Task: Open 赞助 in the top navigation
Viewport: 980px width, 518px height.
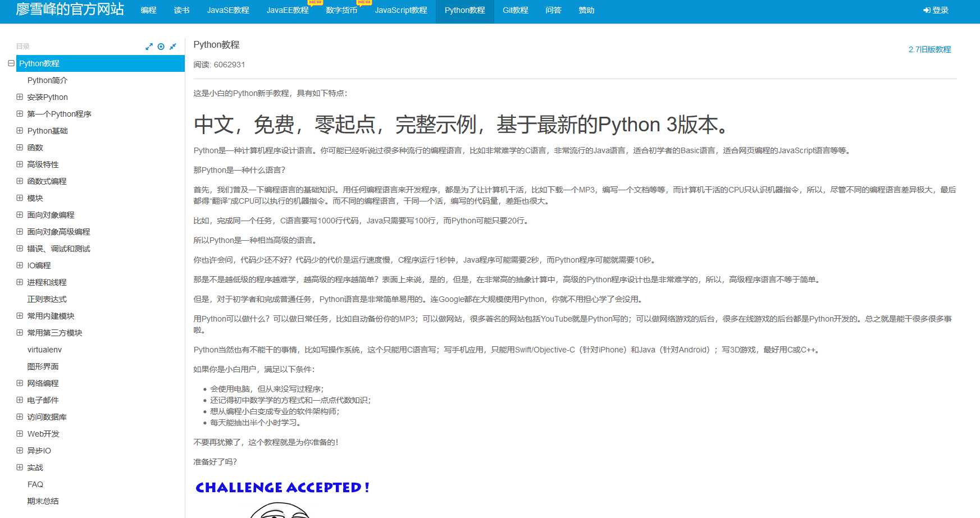Action: tap(586, 10)
